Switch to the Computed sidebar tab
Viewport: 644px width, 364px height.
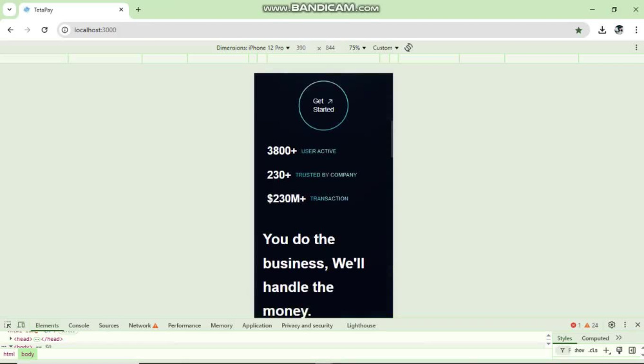(x=595, y=338)
